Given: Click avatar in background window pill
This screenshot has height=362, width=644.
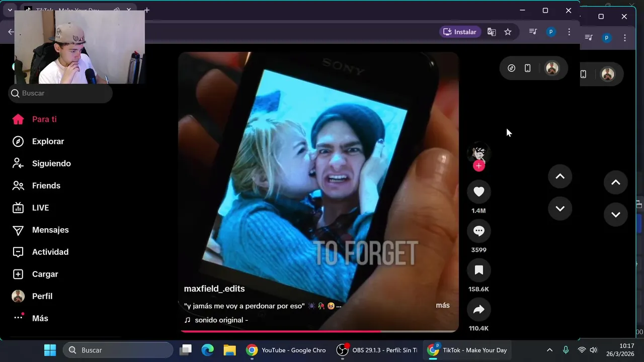Looking at the screenshot, I should [x=608, y=74].
